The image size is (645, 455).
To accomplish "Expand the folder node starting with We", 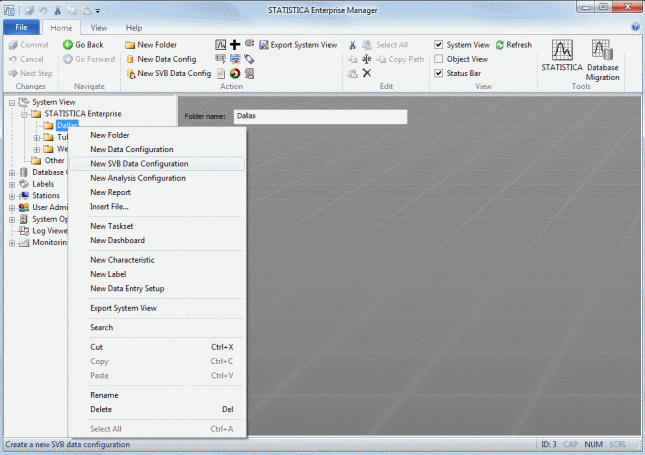I will (x=37, y=149).
